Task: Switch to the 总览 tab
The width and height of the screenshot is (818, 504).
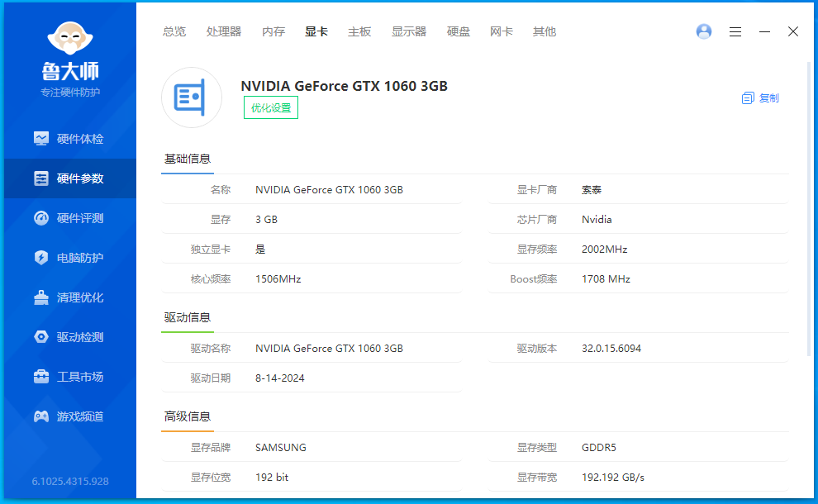Action: click(x=174, y=31)
